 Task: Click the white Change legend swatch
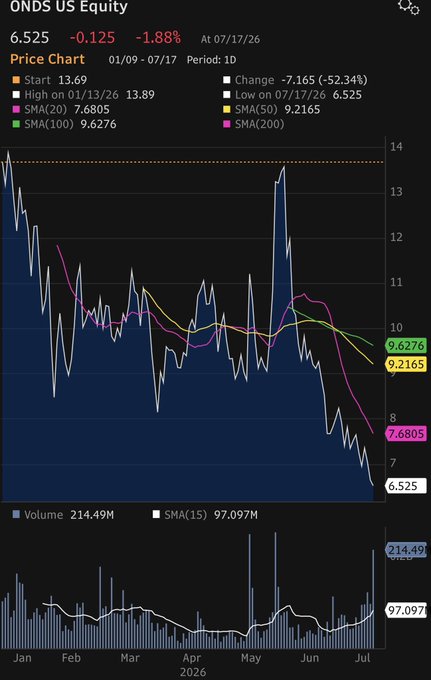pyautogui.click(x=227, y=80)
